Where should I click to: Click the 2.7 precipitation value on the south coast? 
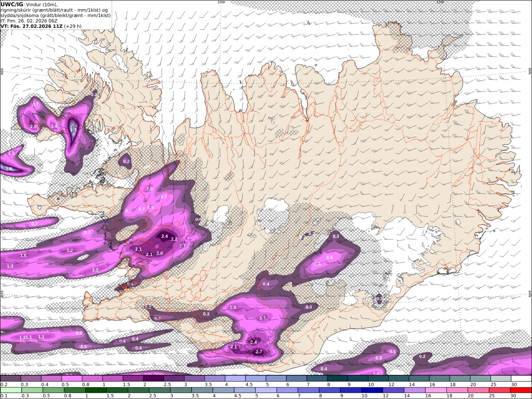coord(259,352)
